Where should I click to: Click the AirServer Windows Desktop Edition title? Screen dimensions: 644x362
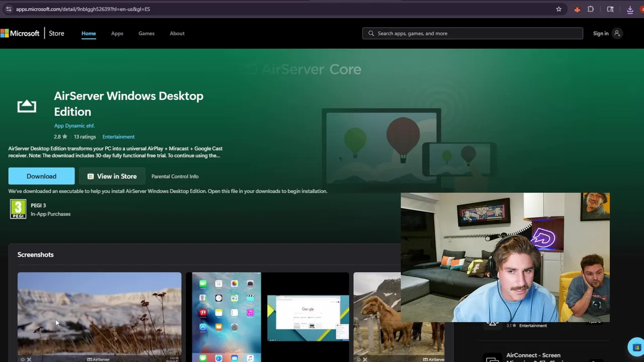(128, 104)
